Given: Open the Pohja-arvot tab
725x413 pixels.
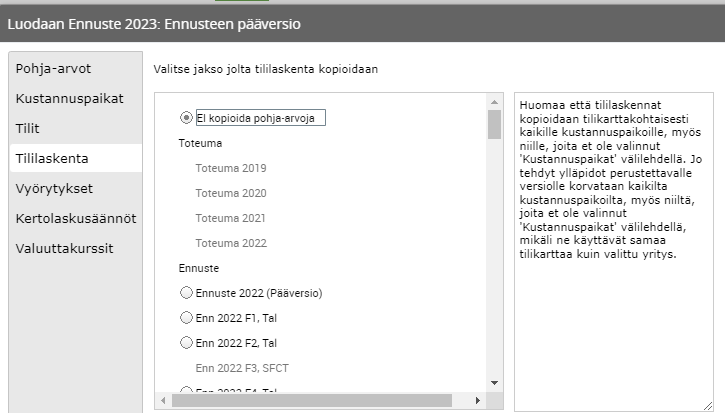Looking at the screenshot, I should coord(53,69).
